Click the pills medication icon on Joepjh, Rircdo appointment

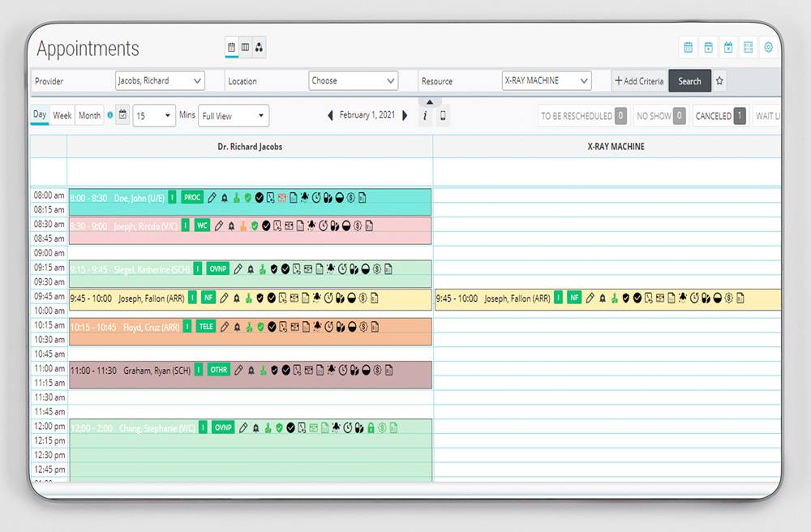point(335,226)
